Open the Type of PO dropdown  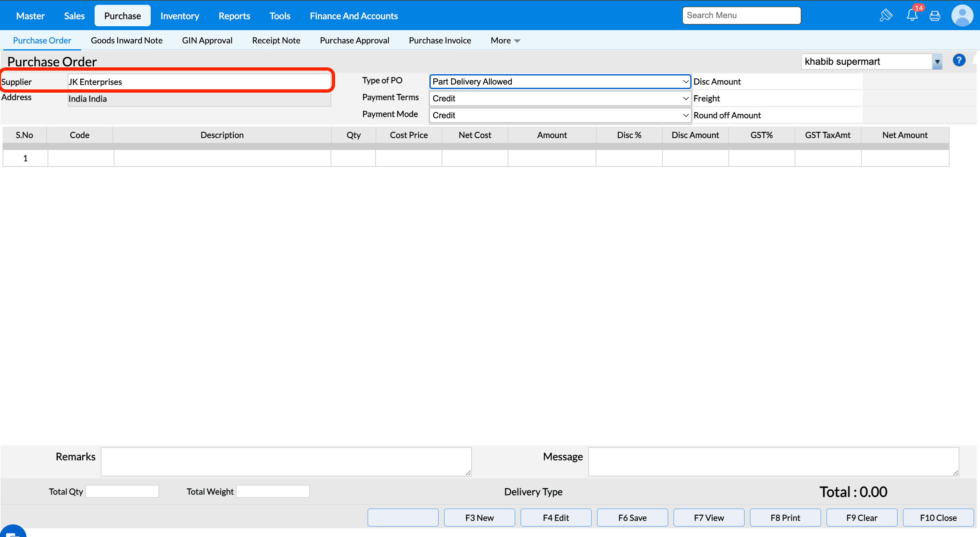pyautogui.click(x=560, y=81)
